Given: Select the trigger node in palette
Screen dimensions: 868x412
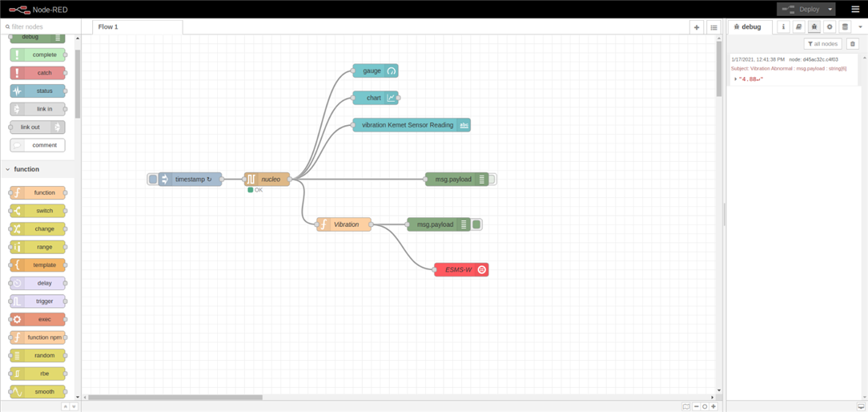Looking at the screenshot, I should [x=38, y=301].
